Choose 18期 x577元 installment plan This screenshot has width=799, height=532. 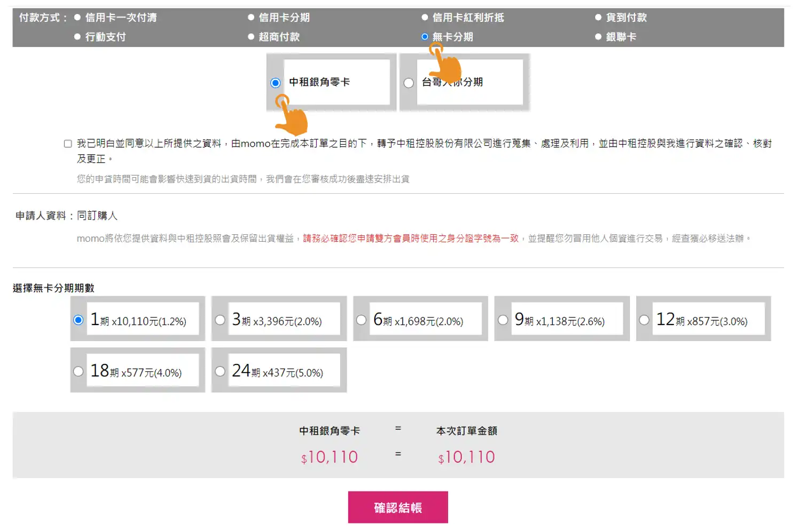point(79,371)
